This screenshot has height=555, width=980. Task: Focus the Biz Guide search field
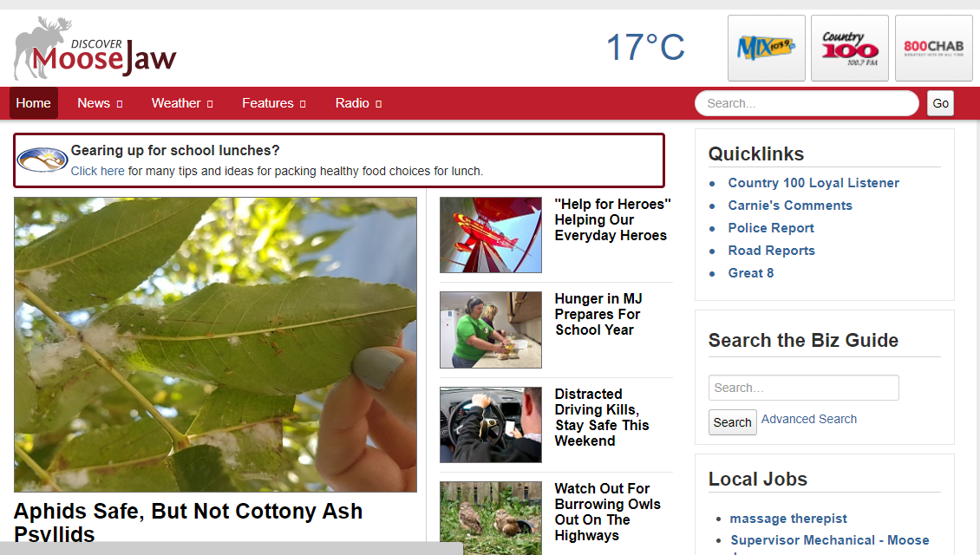804,388
